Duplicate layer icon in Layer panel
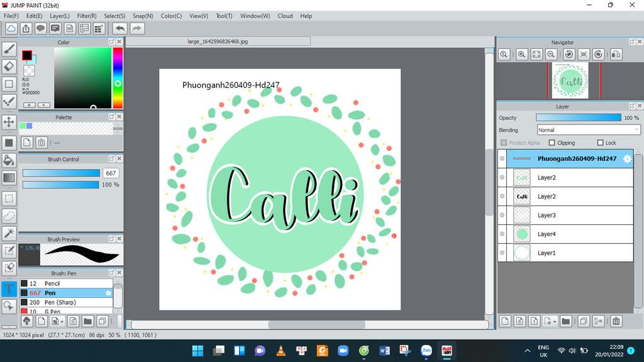Viewport: 644px width, 362px height. tap(583, 321)
